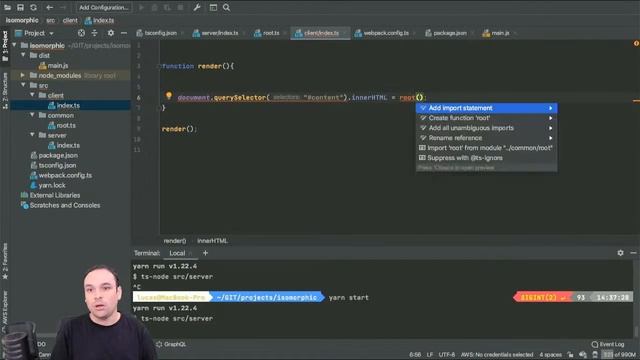Open the Structure side tool window
The height and width of the screenshot is (360, 640).
[5, 91]
